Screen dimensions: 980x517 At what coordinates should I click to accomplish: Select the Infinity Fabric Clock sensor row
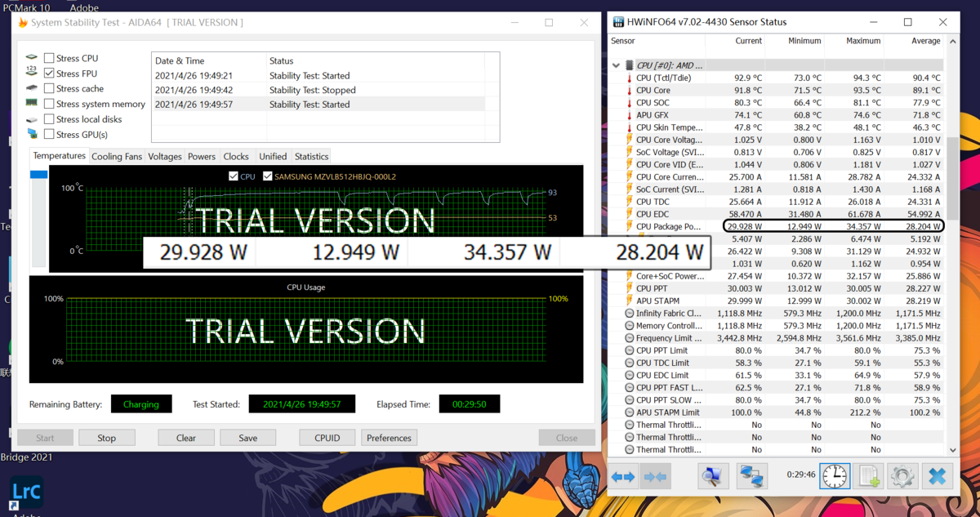(x=777, y=313)
